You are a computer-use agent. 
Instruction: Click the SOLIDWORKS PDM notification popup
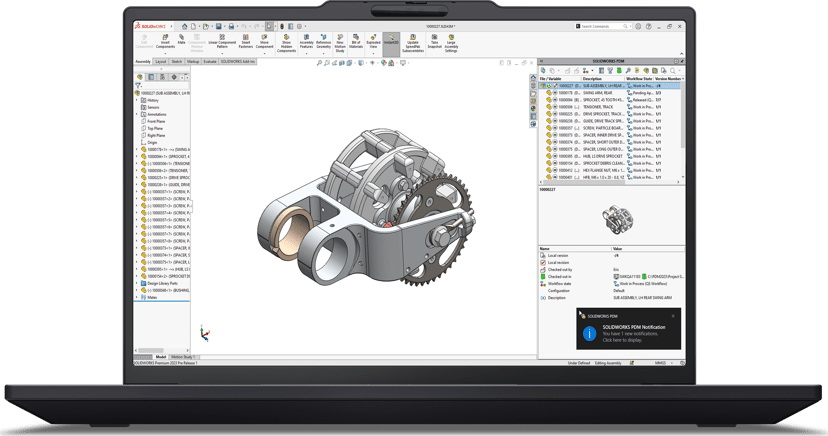(x=628, y=329)
